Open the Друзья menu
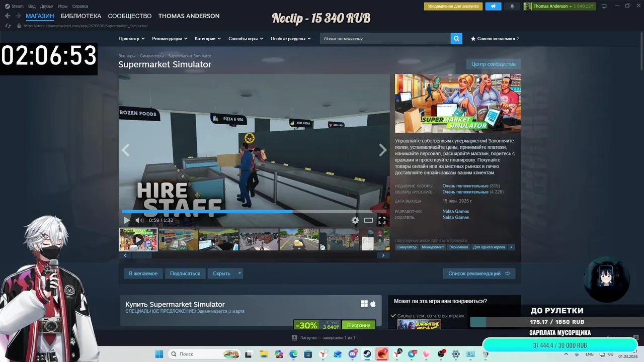 point(47,6)
